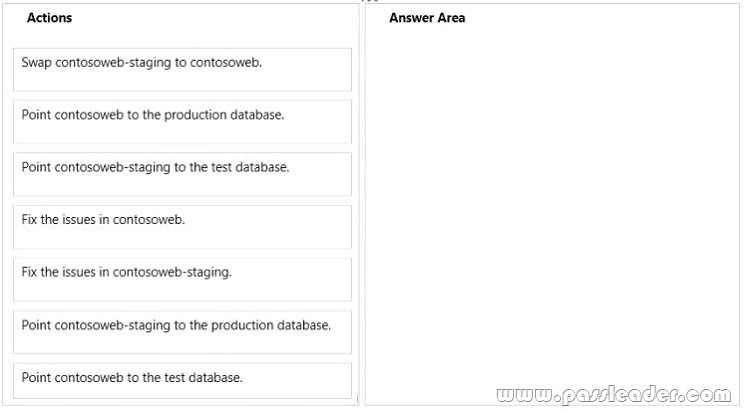The width and height of the screenshot is (744, 411).
Task: Select 'Swap contosoweb-staging to contosoweb' action
Action: tap(182, 69)
